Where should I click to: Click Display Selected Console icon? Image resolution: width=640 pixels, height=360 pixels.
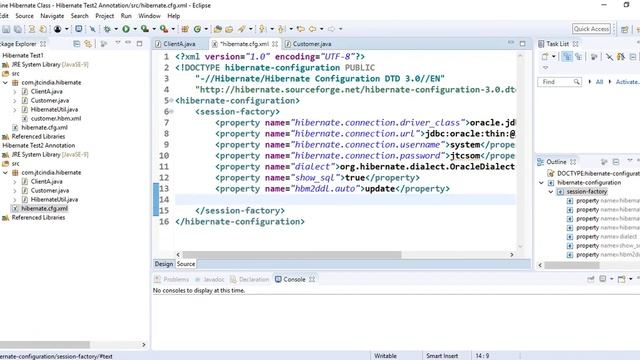pyautogui.click(x=602, y=279)
